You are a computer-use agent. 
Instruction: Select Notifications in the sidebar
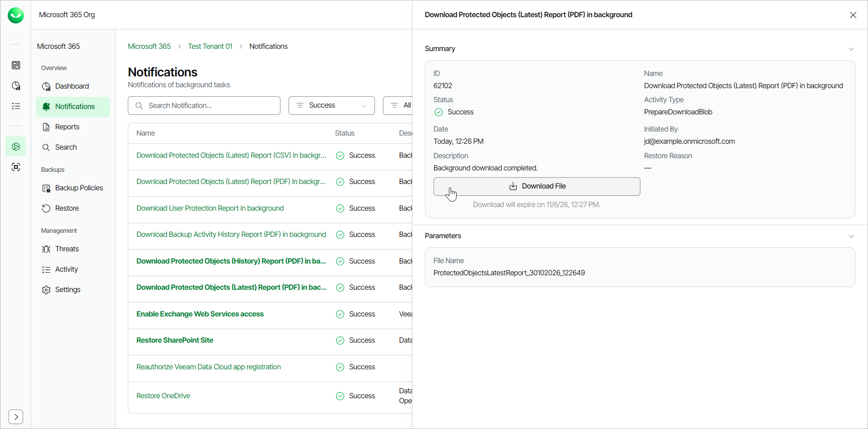(x=73, y=107)
